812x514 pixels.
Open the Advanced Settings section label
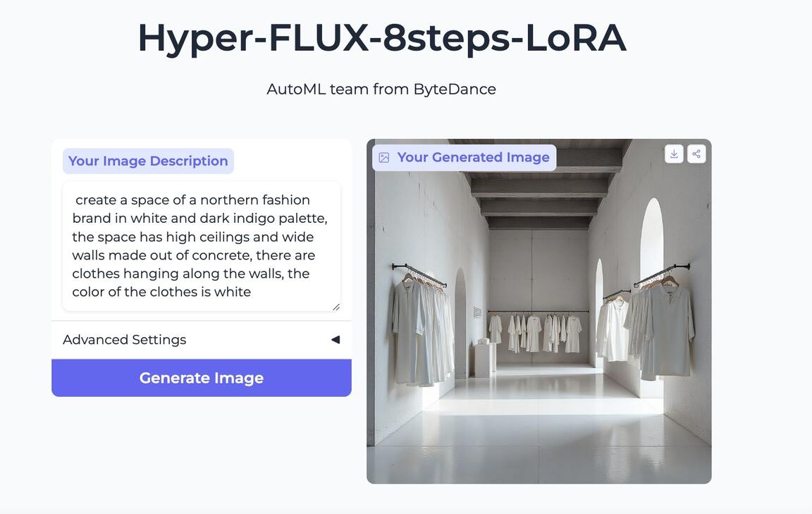124,340
